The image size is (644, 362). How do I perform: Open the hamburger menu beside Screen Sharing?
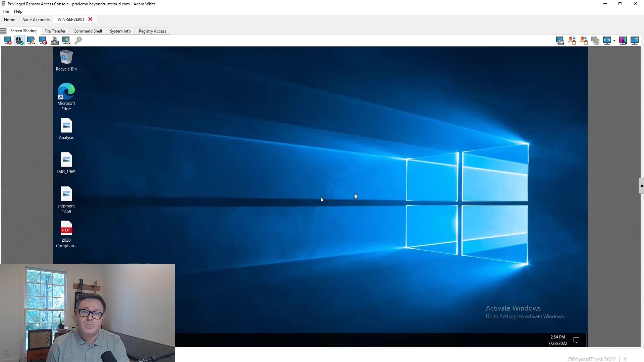tap(3, 31)
